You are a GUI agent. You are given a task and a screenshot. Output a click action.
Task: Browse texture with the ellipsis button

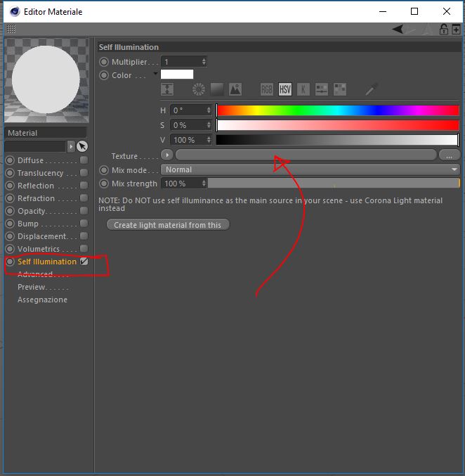pyautogui.click(x=450, y=155)
